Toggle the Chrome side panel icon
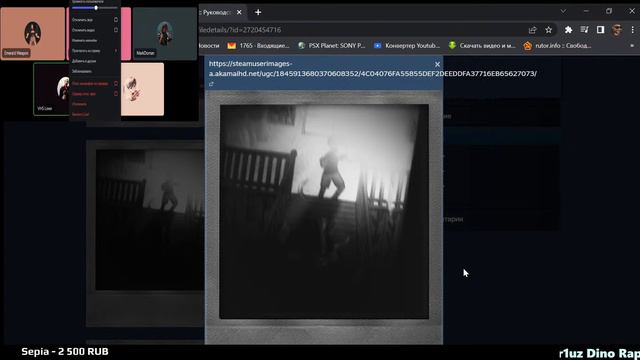Image resolution: width=640 pixels, height=360 pixels. pyautogui.click(x=600, y=29)
